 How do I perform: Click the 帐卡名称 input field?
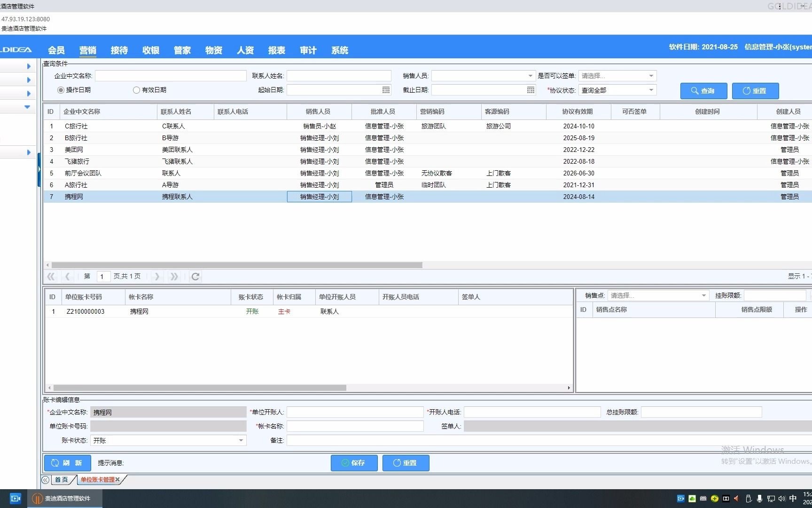(x=355, y=426)
